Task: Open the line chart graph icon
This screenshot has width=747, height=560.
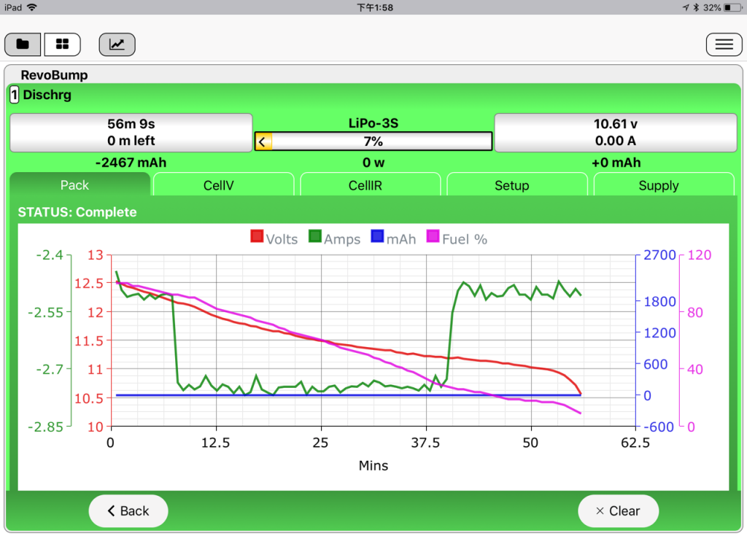Action: point(117,44)
